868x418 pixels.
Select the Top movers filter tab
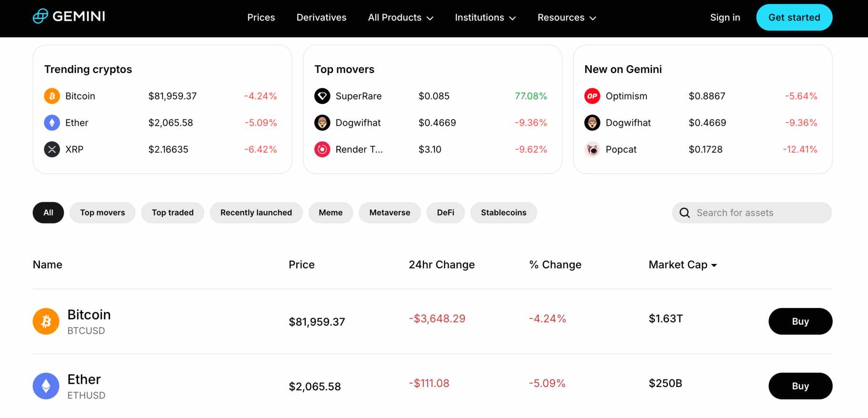click(x=102, y=213)
